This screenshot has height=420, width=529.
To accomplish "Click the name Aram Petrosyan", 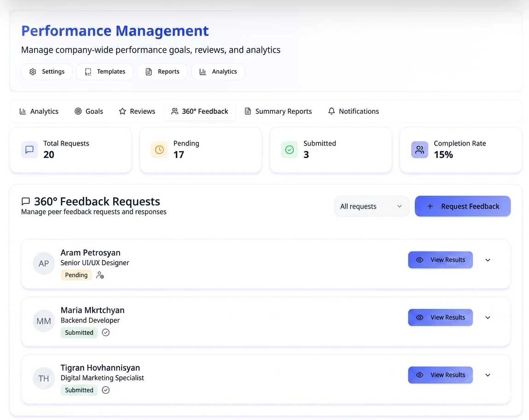I will [90, 253].
